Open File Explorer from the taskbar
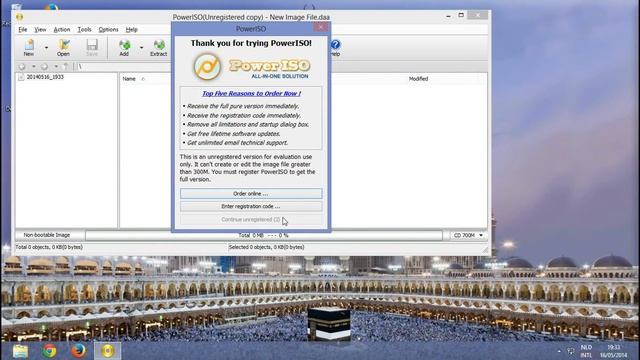The width and height of the screenshot is (640, 360). point(20,351)
